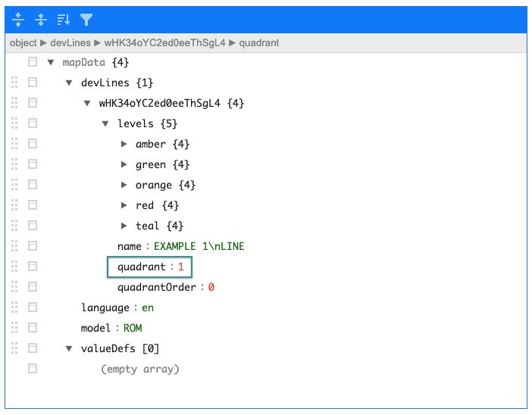Select the language field key
Image resolution: width=532 pixels, height=415 pixels.
point(105,308)
